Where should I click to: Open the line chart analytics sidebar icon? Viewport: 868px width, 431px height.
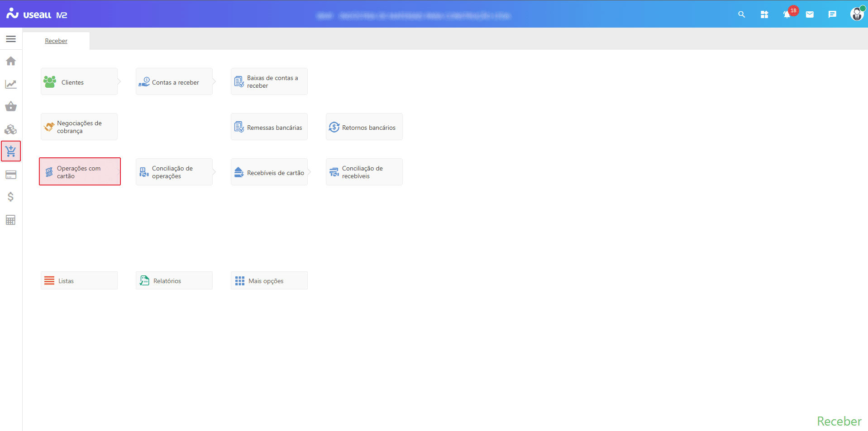coord(11,84)
